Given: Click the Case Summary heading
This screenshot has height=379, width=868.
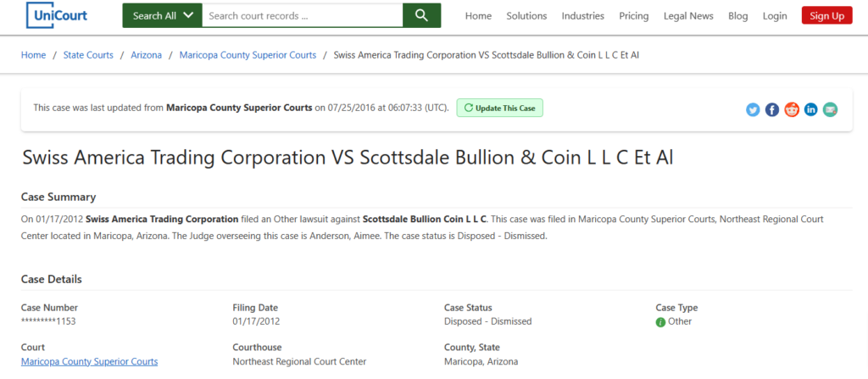Looking at the screenshot, I should click(58, 198).
